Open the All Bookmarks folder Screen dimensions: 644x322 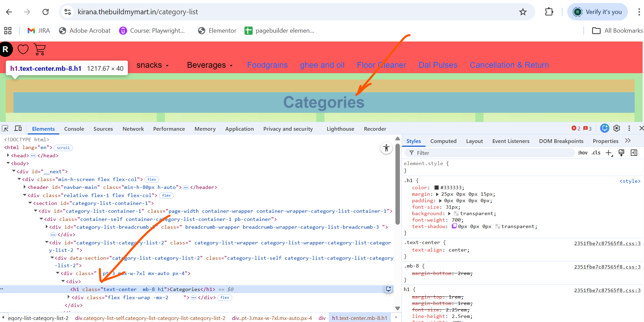617,31
